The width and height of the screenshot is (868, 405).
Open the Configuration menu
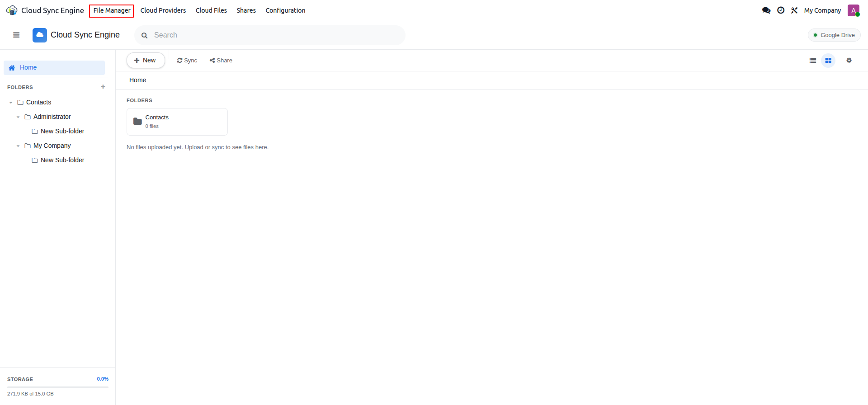pos(285,10)
